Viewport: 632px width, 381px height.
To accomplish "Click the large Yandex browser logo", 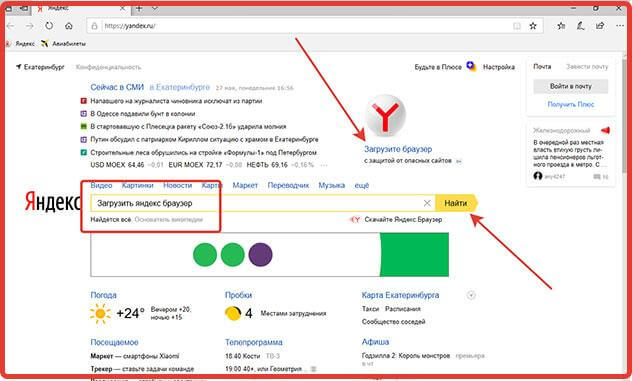I will [x=385, y=116].
